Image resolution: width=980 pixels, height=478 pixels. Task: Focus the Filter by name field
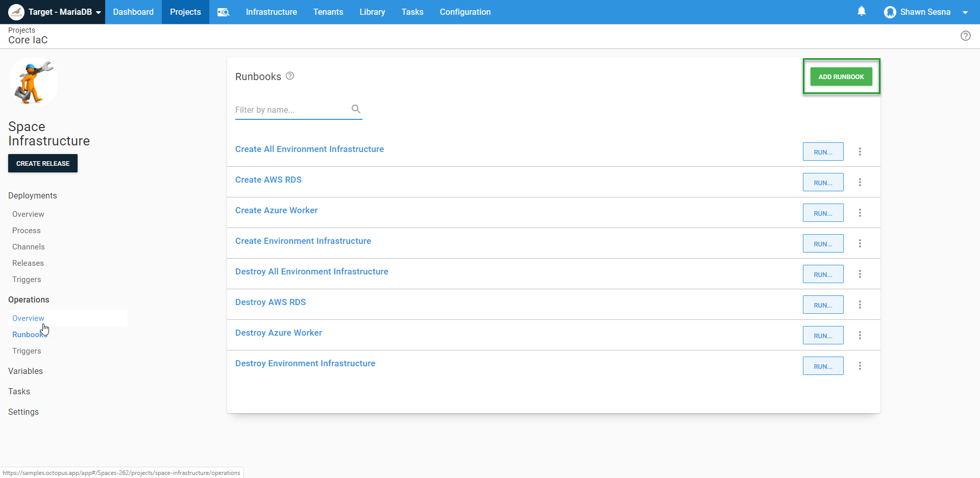tap(291, 110)
